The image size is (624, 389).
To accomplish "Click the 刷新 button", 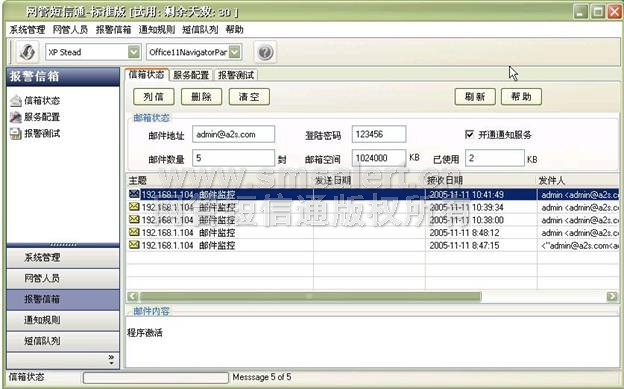I will click(475, 97).
